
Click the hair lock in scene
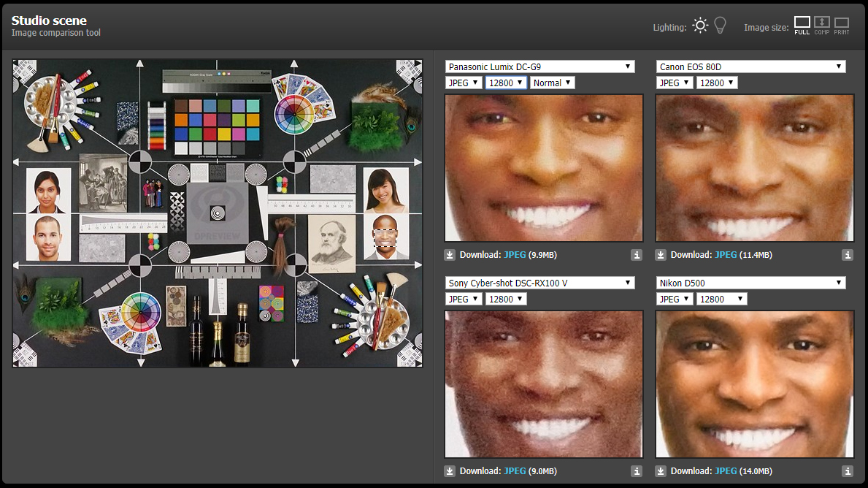(282, 245)
